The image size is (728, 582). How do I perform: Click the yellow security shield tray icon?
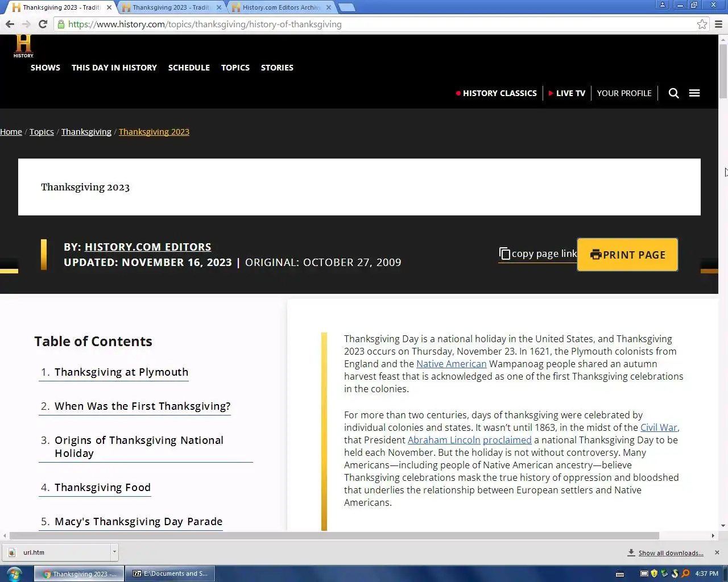click(654, 573)
